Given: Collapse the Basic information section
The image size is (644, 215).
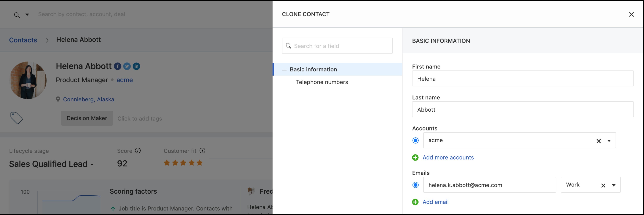Looking at the screenshot, I should [284, 70].
